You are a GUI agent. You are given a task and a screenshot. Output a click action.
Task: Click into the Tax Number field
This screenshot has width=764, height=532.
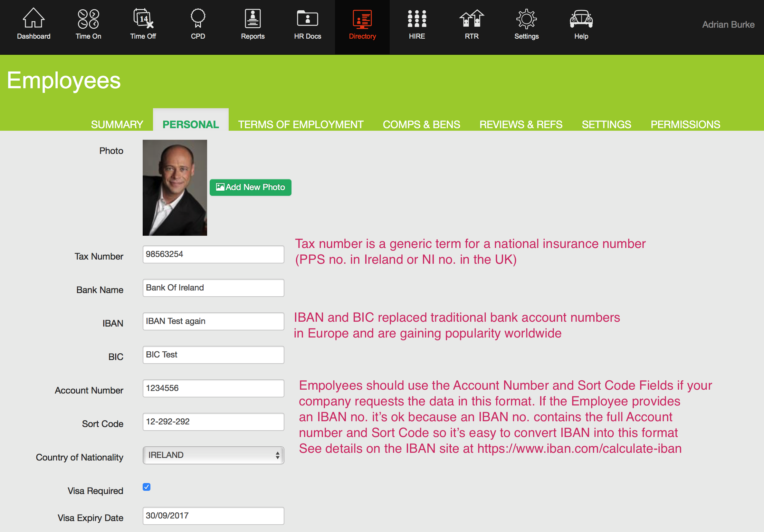(213, 254)
